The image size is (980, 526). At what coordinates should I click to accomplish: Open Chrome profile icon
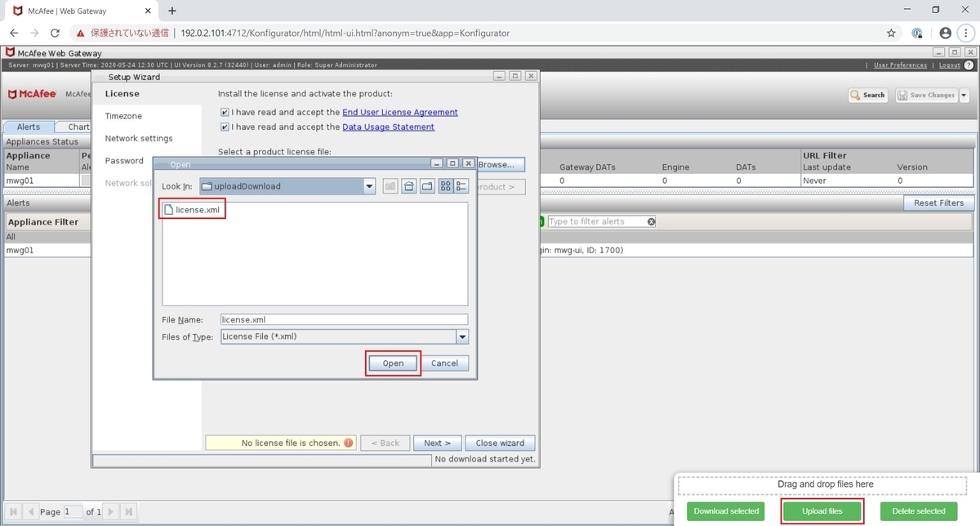[946, 33]
